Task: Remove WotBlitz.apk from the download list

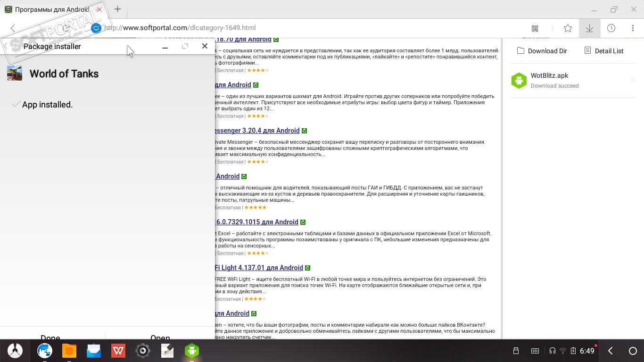Action: (x=633, y=80)
